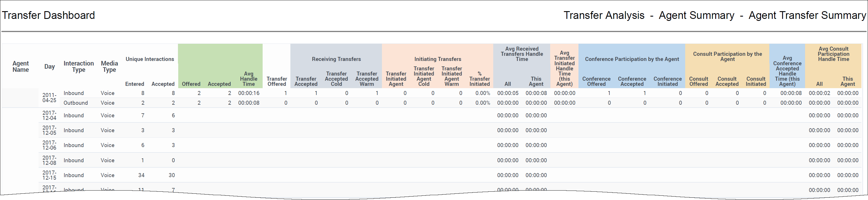Click the day cell "2017-12-05"
This screenshot has height=200, width=868.
(49, 130)
